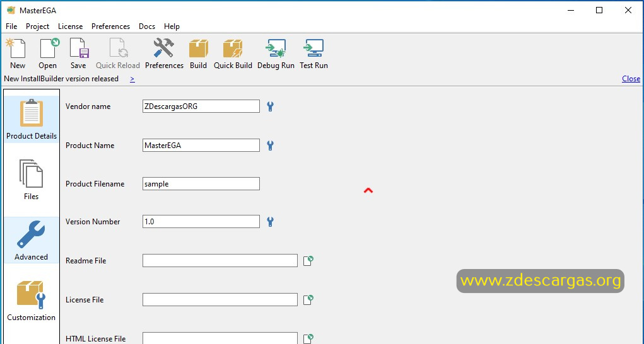Open the Preferences menu
The height and width of the screenshot is (344, 644).
[110, 26]
